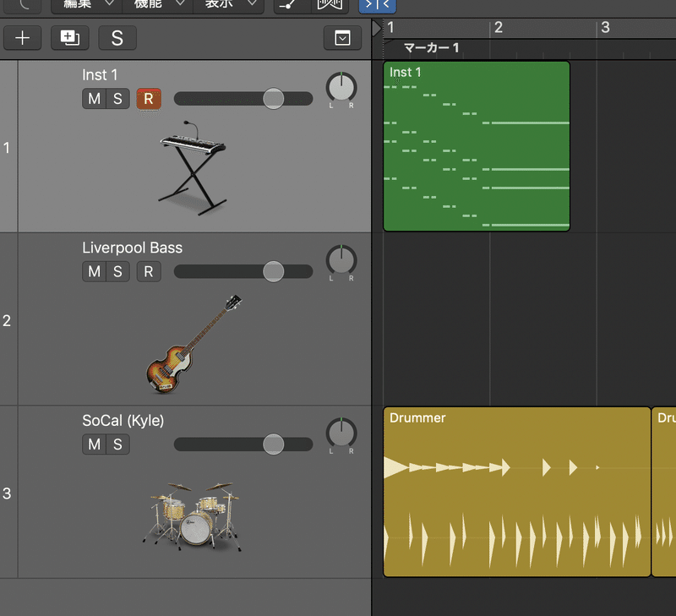The height and width of the screenshot is (616, 676).
Task: Adjust the Inst 1 volume slider
Action: point(273,98)
